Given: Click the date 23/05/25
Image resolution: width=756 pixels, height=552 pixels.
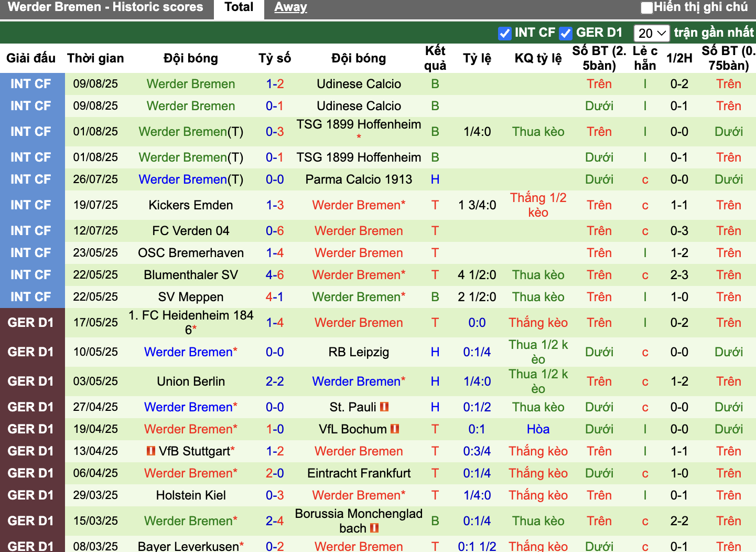Looking at the screenshot, I should [95, 253].
